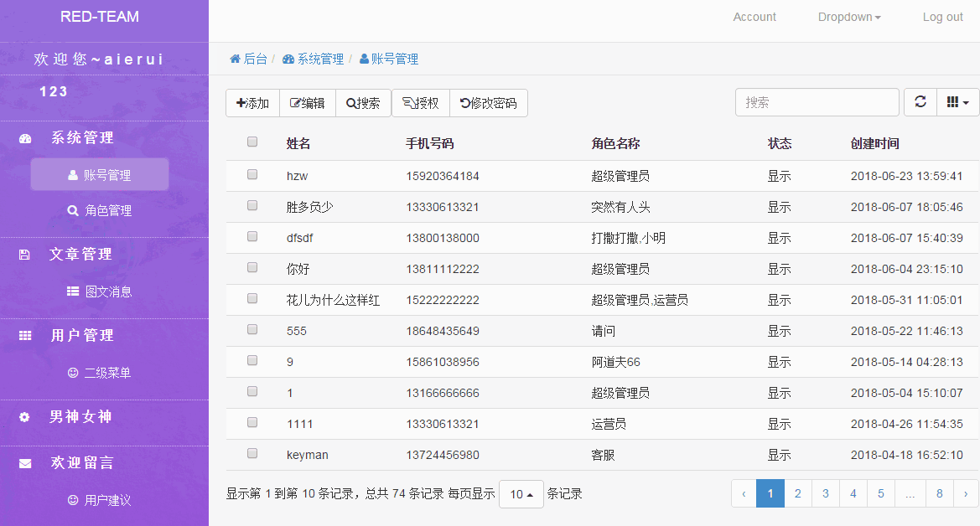The width and height of the screenshot is (980, 526).
Task: Click the 添加 plus icon button
Action: tap(252, 103)
